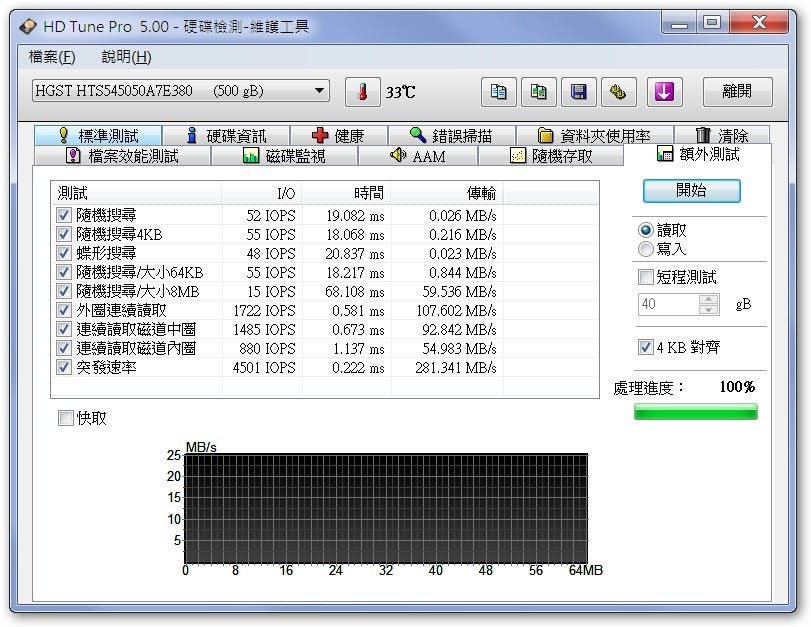This screenshot has height=627, width=811.
Task: Open the 檔案(F) file menu
Action: coord(52,57)
